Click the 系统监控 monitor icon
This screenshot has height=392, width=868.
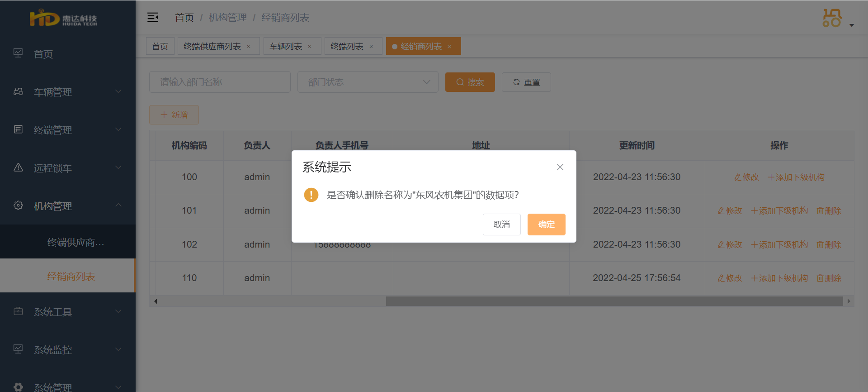(18, 349)
